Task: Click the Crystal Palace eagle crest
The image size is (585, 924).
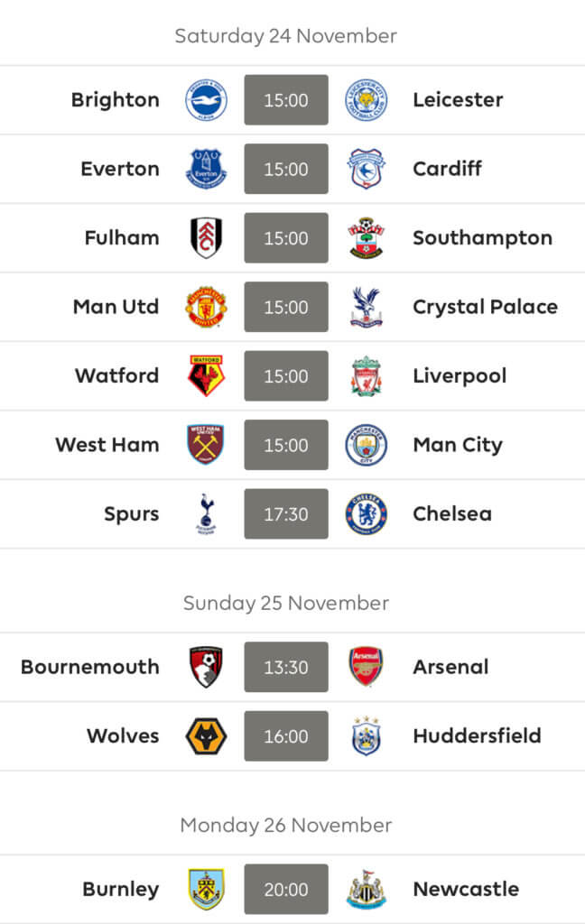Action: pyautogui.click(x=367, y=307)
